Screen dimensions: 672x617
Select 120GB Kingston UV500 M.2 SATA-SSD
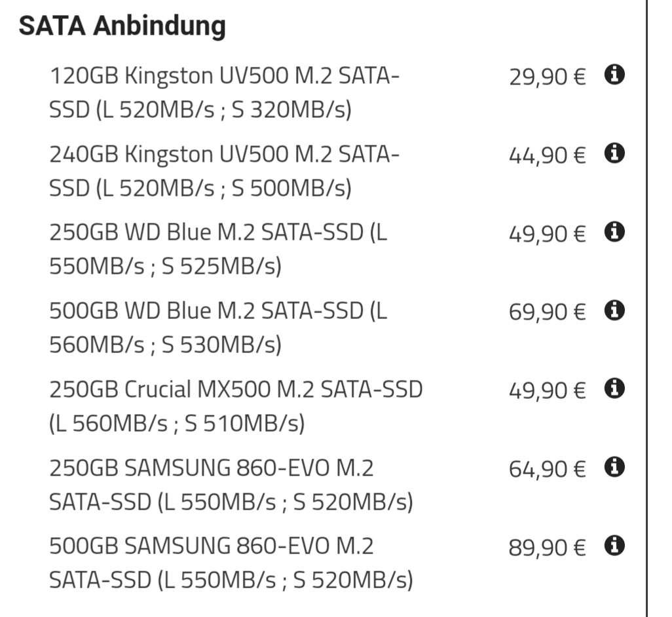[225, 92]
